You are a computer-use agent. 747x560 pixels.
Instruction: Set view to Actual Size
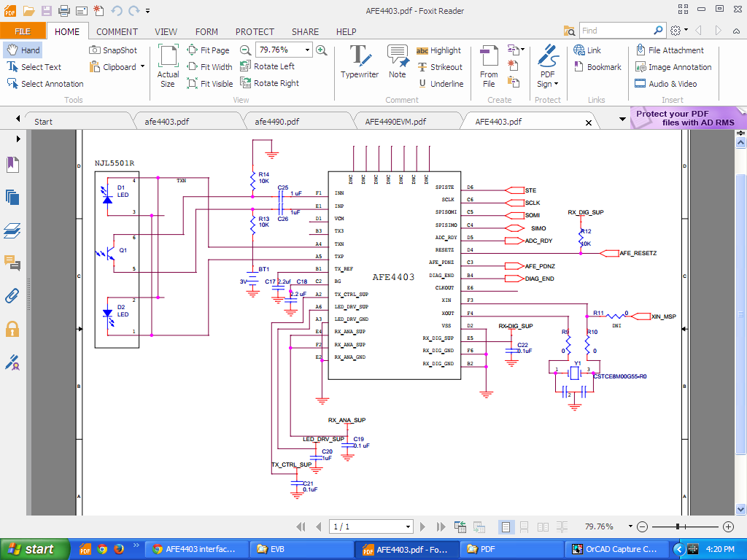(x=168, y=66)
